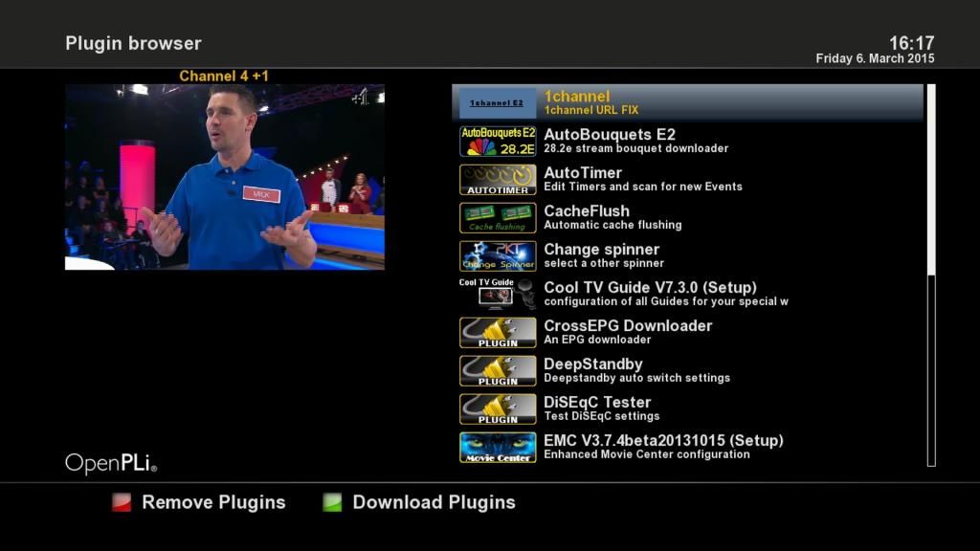980x551 pixels.
Task: Click the green Download Plugins key icon
Action: tap(332, 502)
